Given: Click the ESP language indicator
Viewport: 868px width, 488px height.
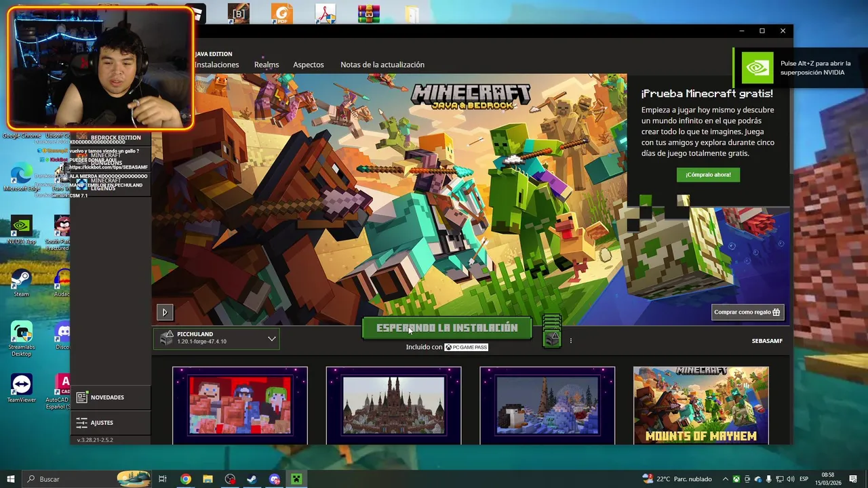Looking at the screenshot, I should (804, 479).
